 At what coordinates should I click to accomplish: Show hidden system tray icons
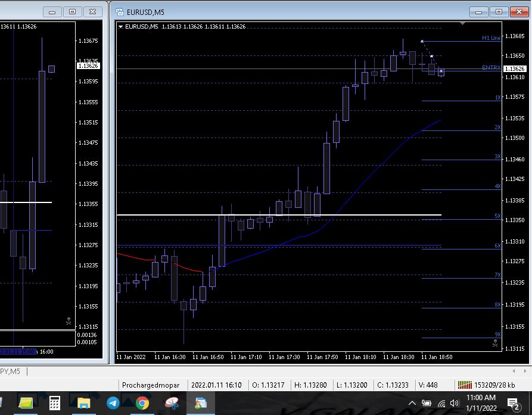pyautogui.click(x=412, y=404)
